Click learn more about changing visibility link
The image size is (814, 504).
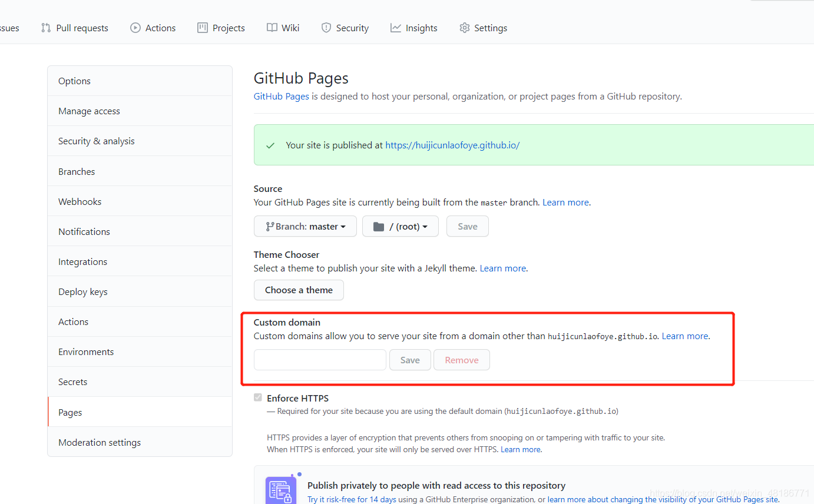pyautogui.click(x=663, y=499)
